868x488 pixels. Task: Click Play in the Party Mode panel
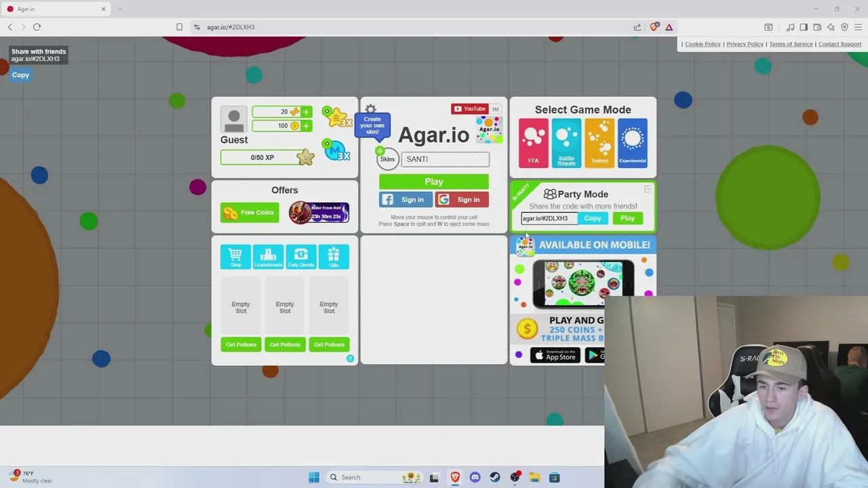pyautogui.click(x=627, y=218)
